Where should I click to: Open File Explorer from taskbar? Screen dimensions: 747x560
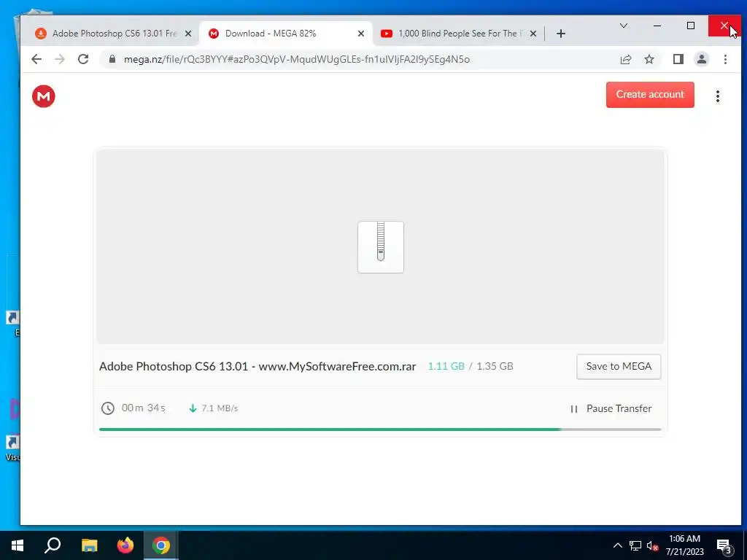click(x=89, y=545)
